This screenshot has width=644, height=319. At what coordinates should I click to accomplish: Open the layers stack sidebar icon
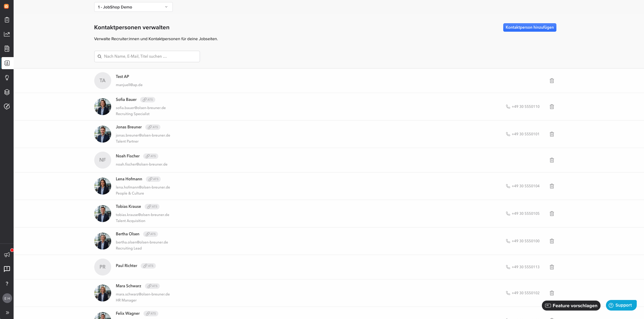[x=7, y=92]
